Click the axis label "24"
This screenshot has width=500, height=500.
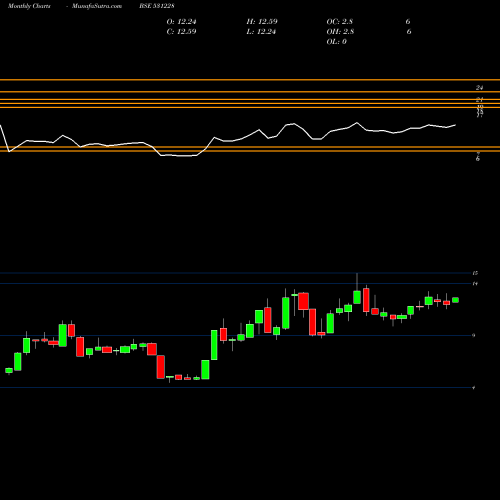click(479, 88)
